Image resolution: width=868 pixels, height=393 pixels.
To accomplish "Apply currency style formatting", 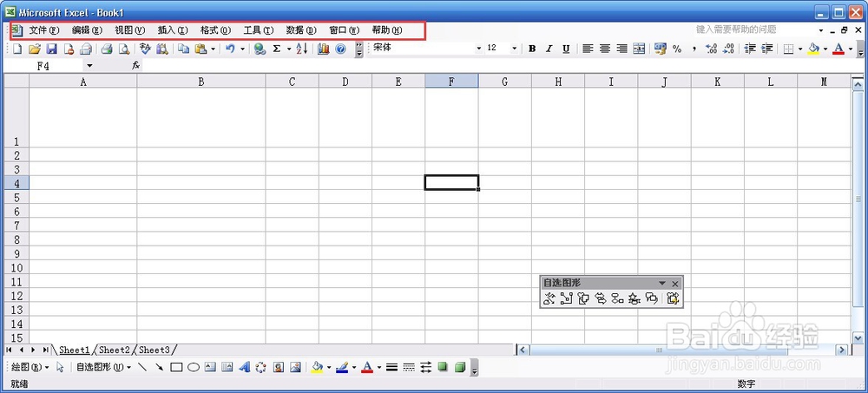I will click(660, 49).
